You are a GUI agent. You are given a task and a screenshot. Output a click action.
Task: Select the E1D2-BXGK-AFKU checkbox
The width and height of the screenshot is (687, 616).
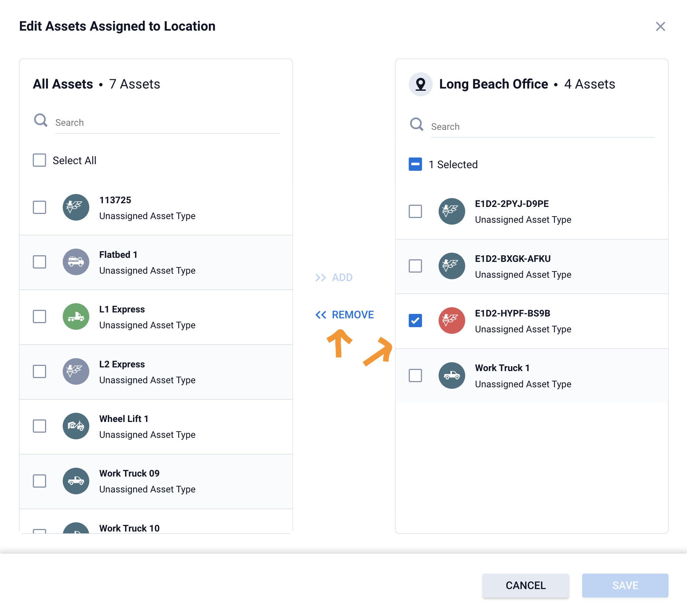pos(415,266)
